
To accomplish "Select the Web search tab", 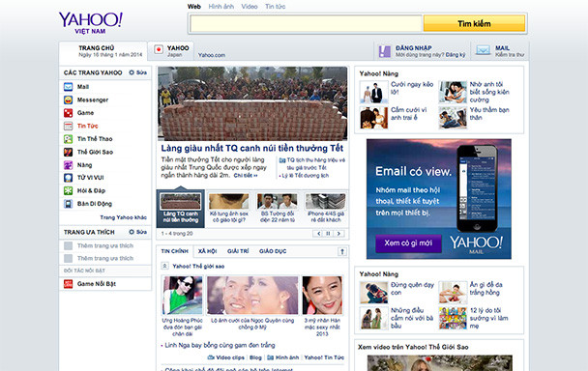I will [194, 7].
